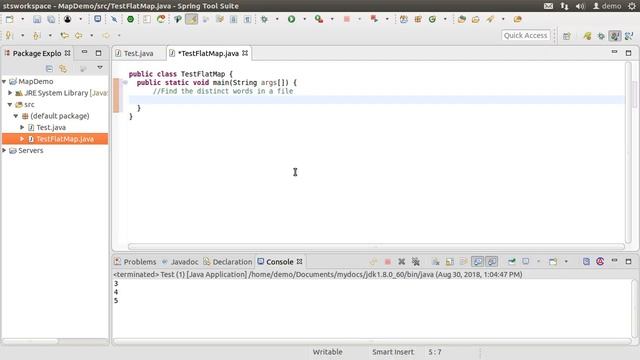The width and height of the screenshot is (640, 360).
Task: Open the Javadoc view tab
Action: pos(180,262)
